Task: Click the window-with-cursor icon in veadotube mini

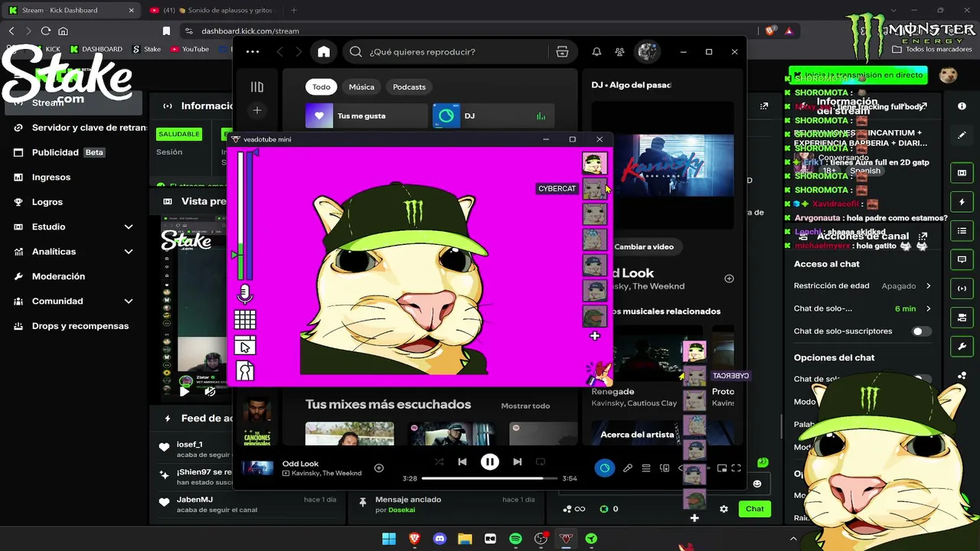Action: [245, 346]
